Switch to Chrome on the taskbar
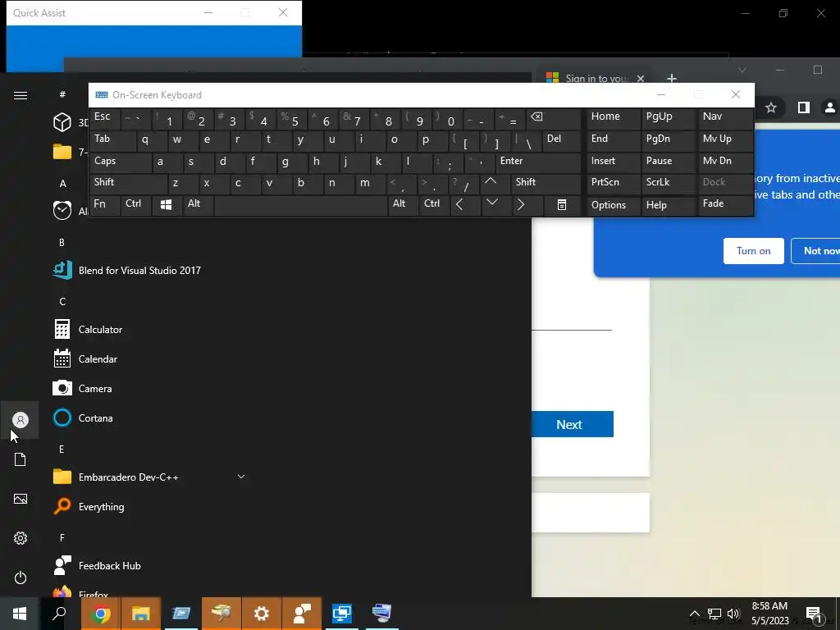 click(x=101, y=614)
